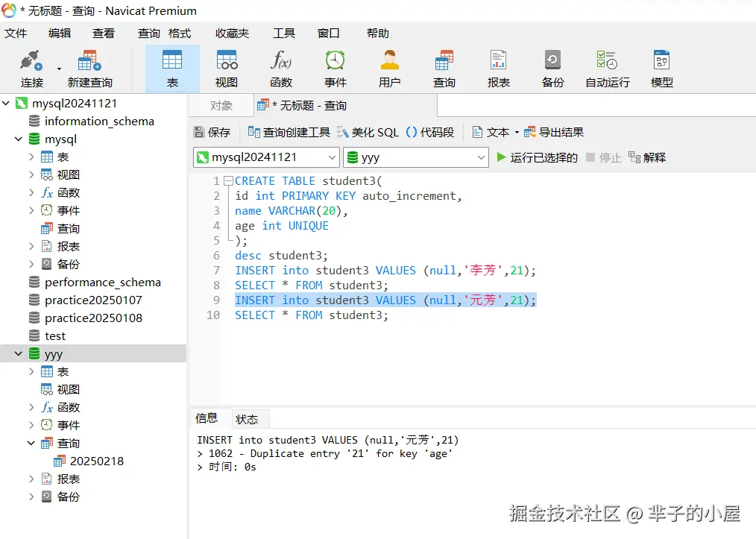This screenshot has width=756, height=539.
Task: Collapse the mysql20241121 connection node
Action: 6,103
